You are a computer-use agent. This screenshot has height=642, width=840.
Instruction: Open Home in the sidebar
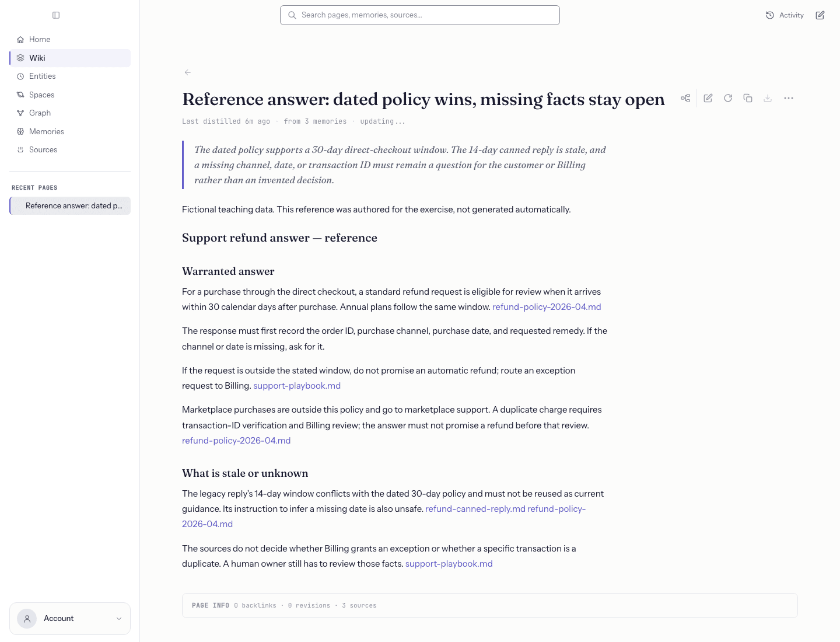[x=70, y=40]
